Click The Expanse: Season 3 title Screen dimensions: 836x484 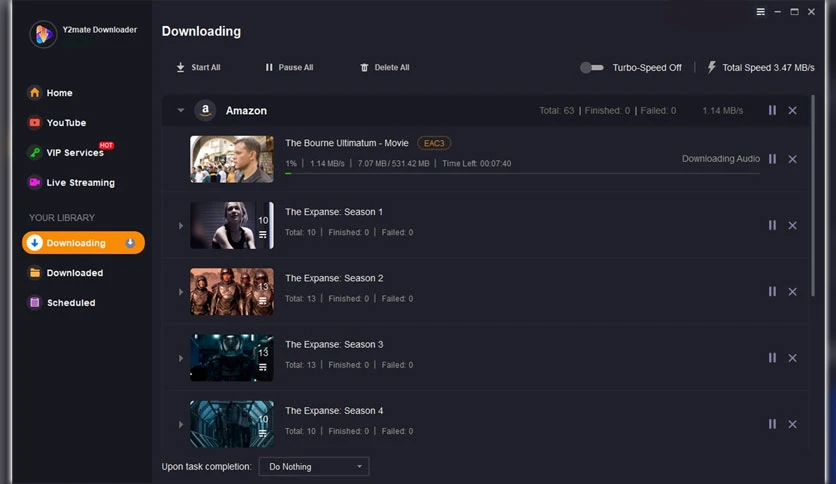(334, 344)
